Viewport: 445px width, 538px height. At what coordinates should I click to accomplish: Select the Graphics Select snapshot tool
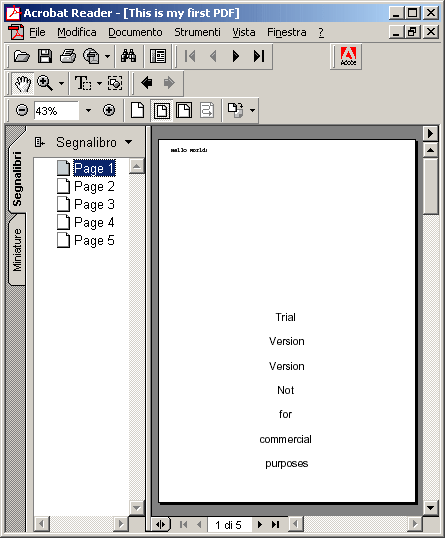coord(115,83)
